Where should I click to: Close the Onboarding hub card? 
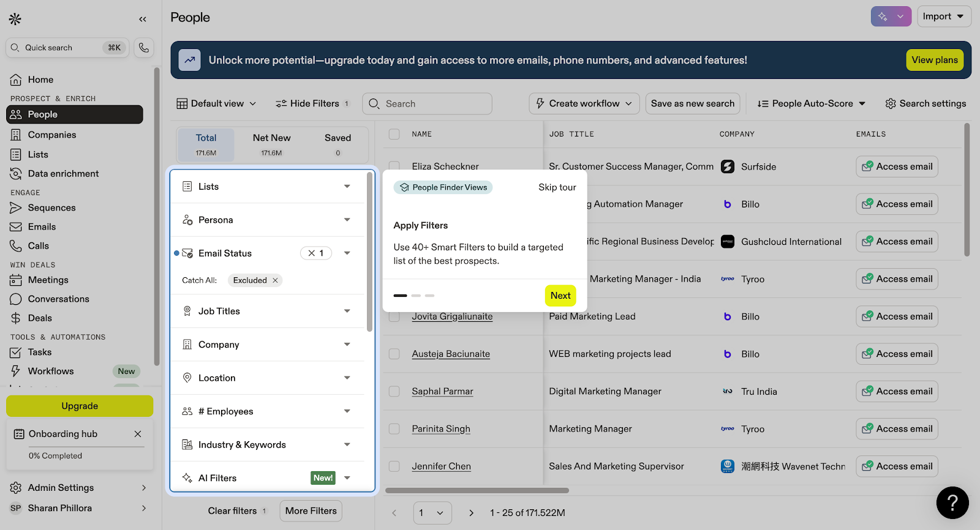click(138, 434)
